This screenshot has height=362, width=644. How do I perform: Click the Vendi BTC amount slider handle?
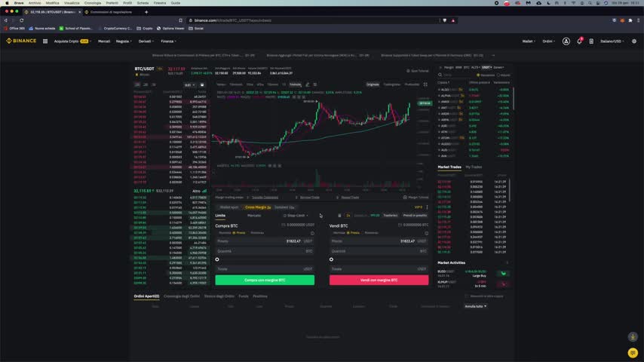[332, 259]
